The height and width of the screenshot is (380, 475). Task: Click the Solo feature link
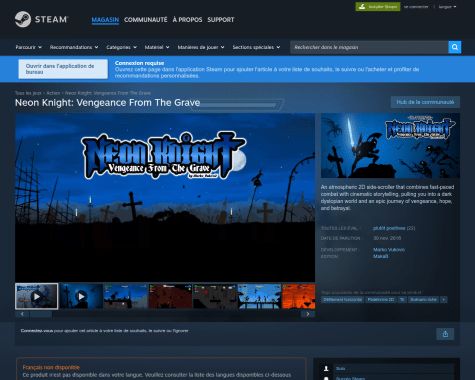tap(340, 368)
